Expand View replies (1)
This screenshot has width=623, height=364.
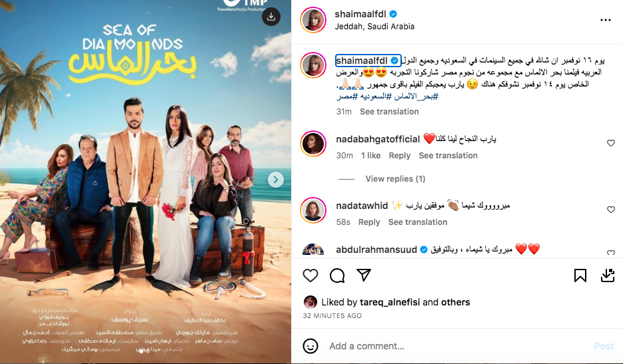[x=395, y=178]
